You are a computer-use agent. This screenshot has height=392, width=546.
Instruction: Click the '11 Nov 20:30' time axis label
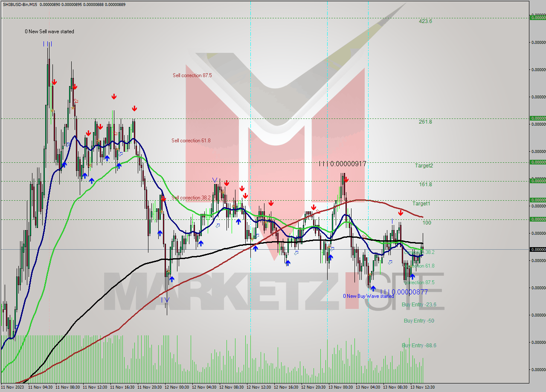[x=149, y=387]
